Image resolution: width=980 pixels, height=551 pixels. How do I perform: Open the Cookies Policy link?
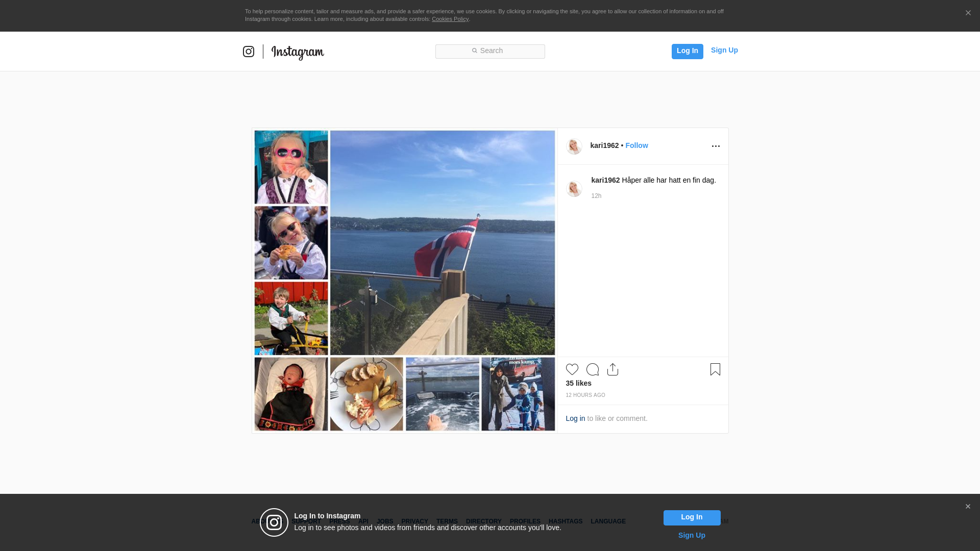pos(450,19)
